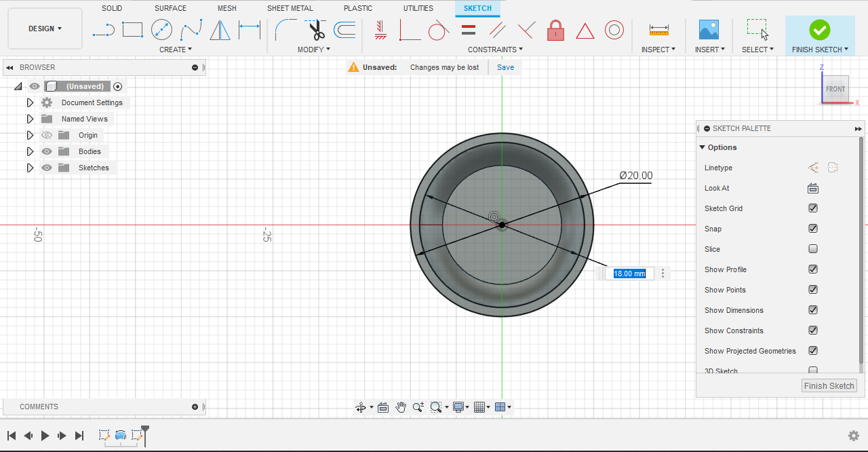The width and height of the screenshot is (868, 452).
Task: Click the 18.00 mm dimension input field
Action: pos(629,274)
